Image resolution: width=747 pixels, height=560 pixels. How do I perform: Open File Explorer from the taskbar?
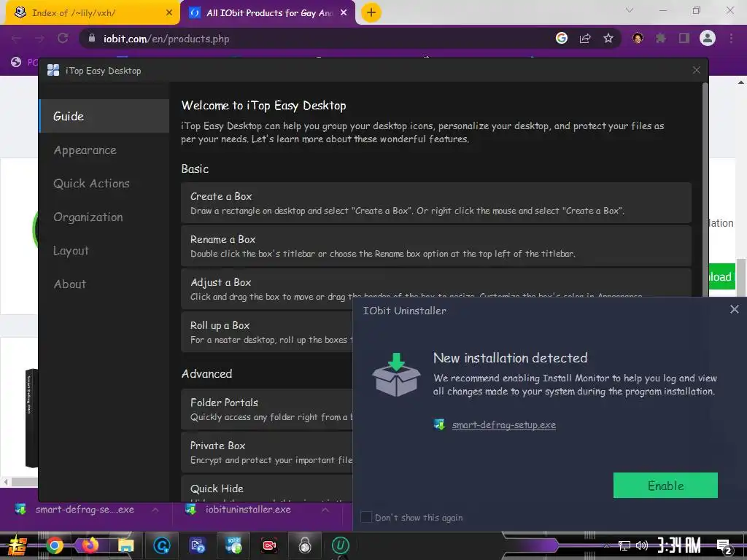click(x=125, y=545)
